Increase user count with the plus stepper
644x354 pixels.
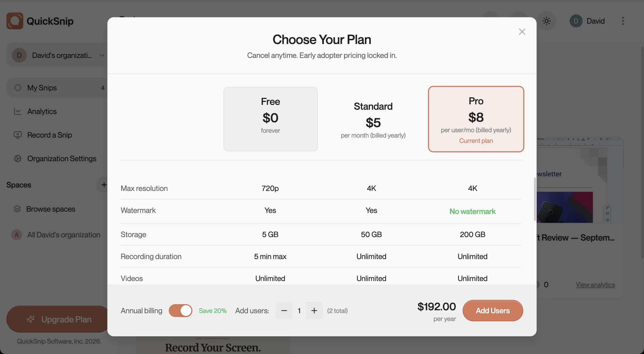coord(314,310)
